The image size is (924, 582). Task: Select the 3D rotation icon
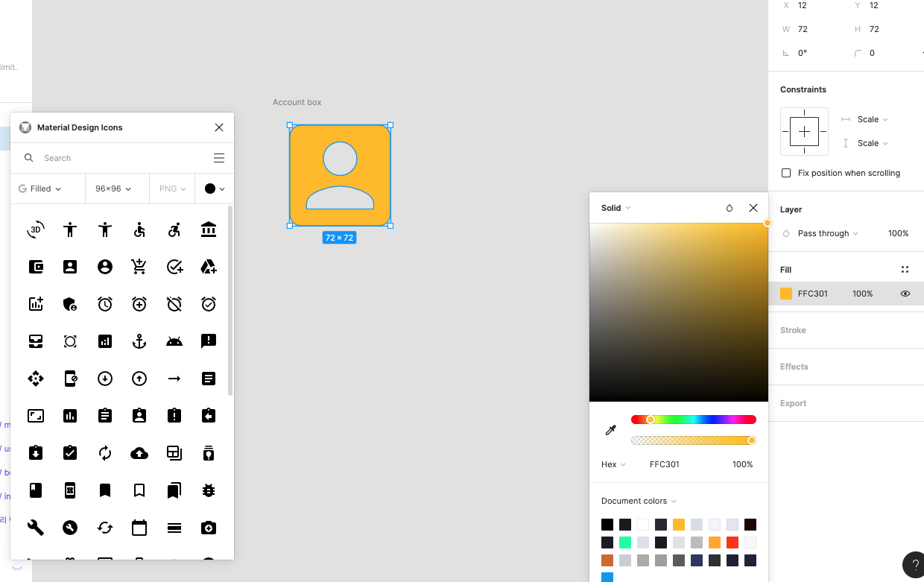[36, 230]
